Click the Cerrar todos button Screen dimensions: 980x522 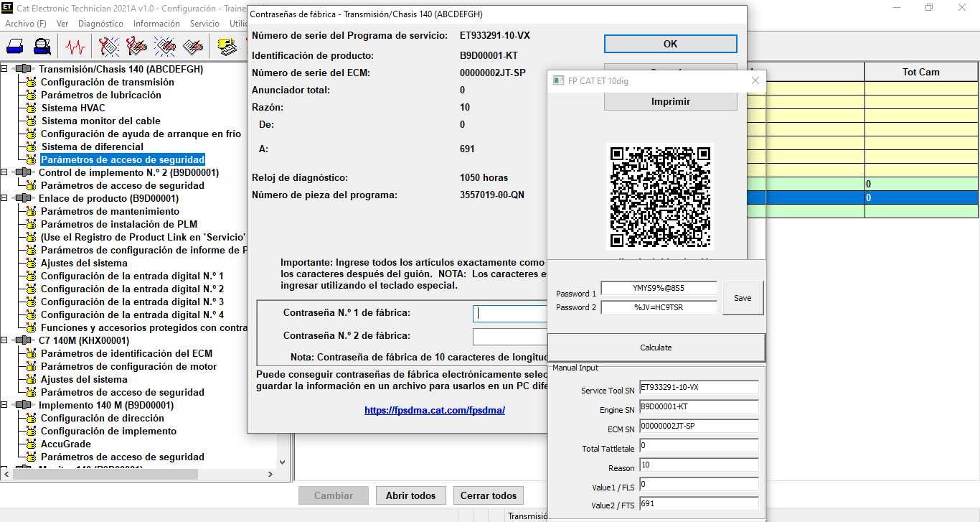point(489,495)
